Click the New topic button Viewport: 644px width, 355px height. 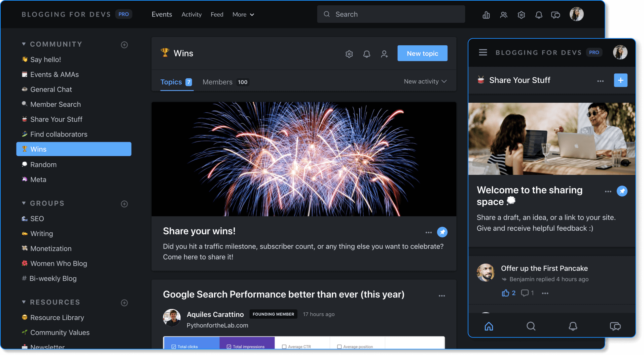point(422,53)
